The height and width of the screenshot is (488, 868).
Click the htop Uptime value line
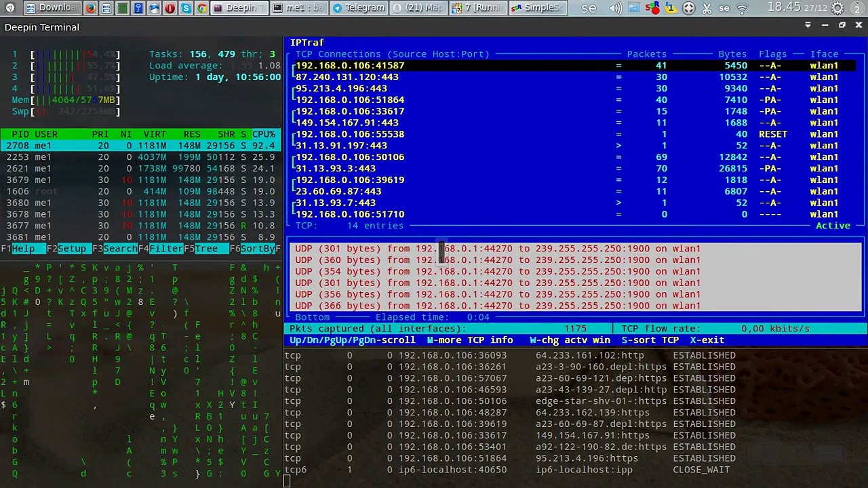pos(215,77)
